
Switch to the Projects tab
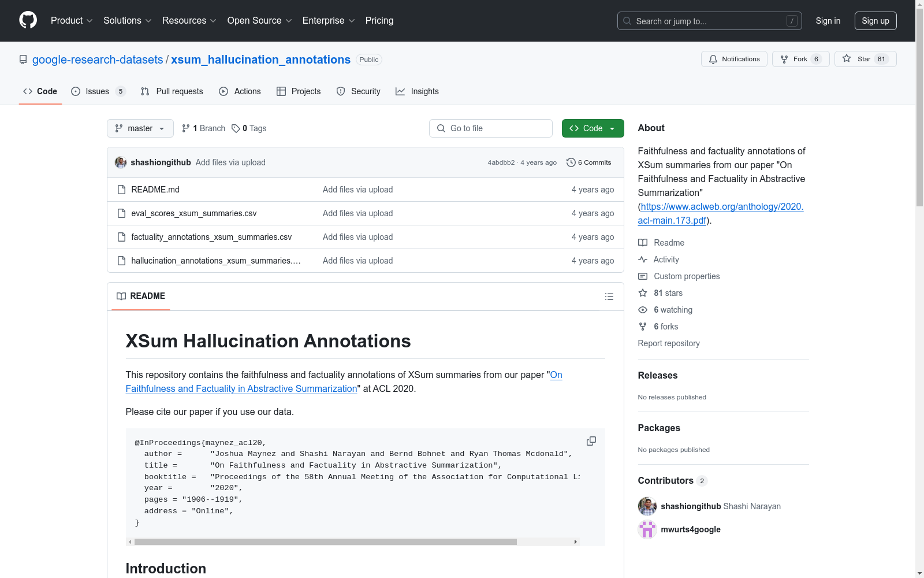tap(299, 91)
